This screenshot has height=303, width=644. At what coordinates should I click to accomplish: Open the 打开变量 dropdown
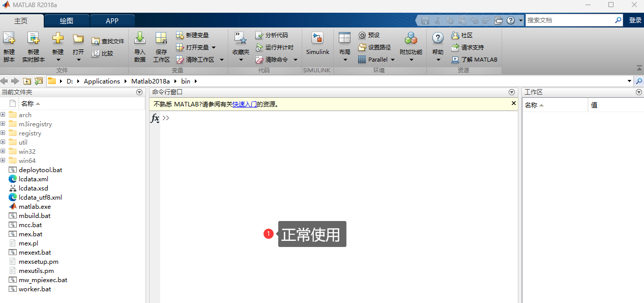pos(214,47)
